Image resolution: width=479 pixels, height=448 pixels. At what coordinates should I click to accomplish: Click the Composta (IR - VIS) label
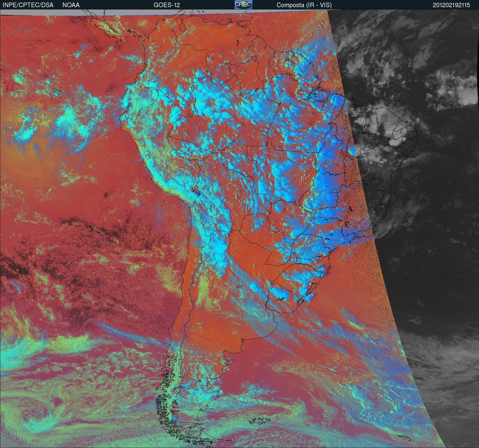pyautogui.click(x=304, y=5)
